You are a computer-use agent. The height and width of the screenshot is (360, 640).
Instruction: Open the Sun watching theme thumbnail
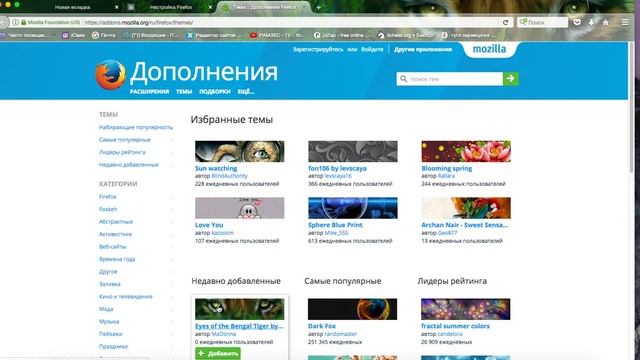[x=240, y=151]
